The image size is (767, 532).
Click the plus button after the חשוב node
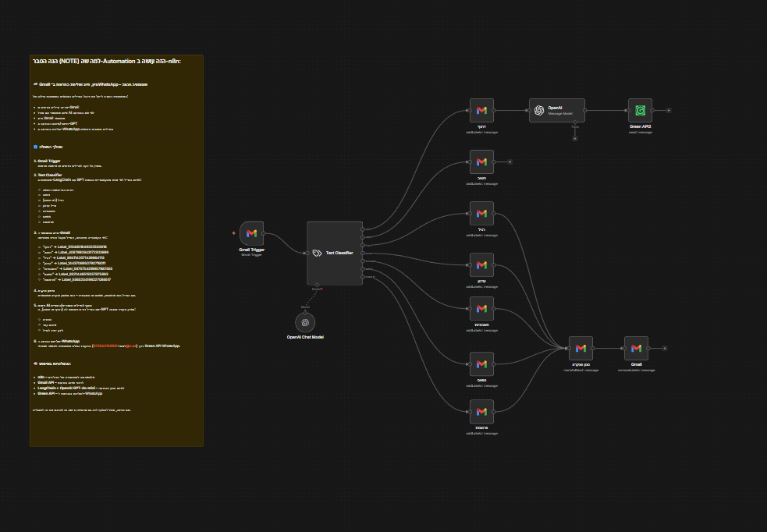click(510, 161)
